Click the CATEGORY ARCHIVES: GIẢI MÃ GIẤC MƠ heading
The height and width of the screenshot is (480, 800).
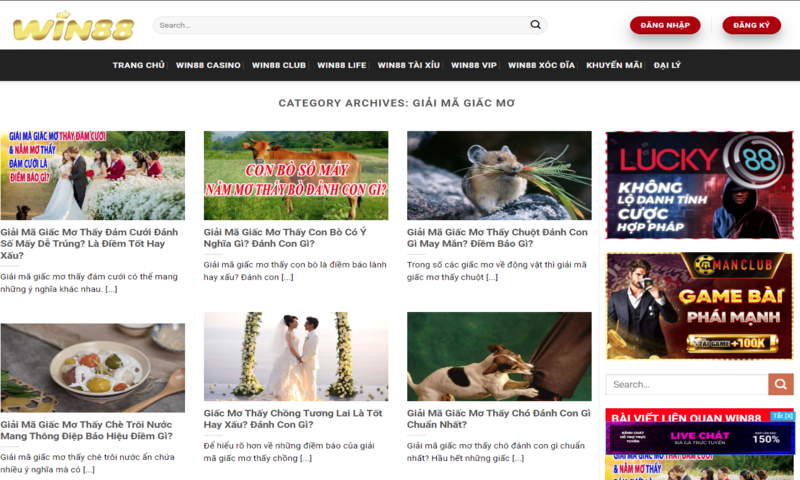click(396, 103)
